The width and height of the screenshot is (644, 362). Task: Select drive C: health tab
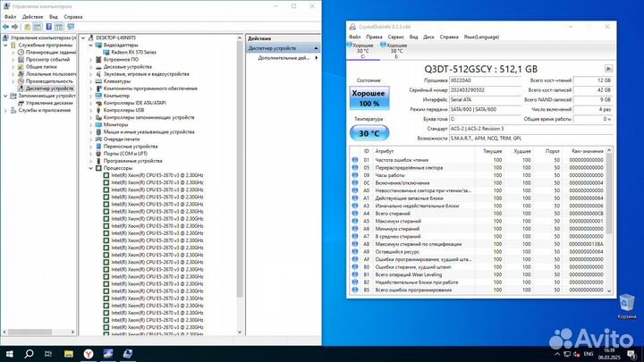(362, 50)
